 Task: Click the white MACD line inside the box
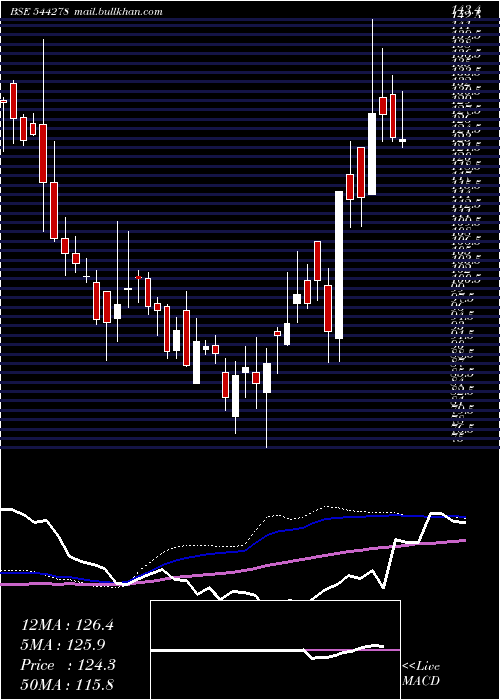[268, 651]
